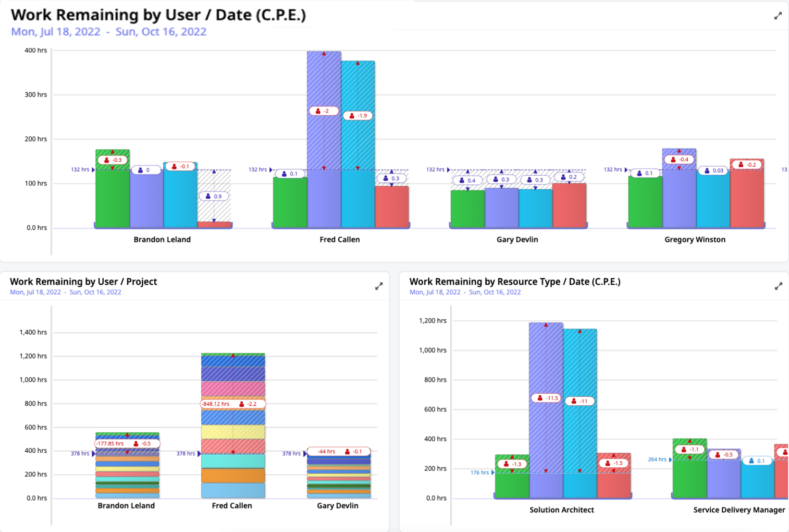The image size is (789, 532).
Task: Click the -1.1 variance badge on Service Delivery Manager
Action: point(689,449)
